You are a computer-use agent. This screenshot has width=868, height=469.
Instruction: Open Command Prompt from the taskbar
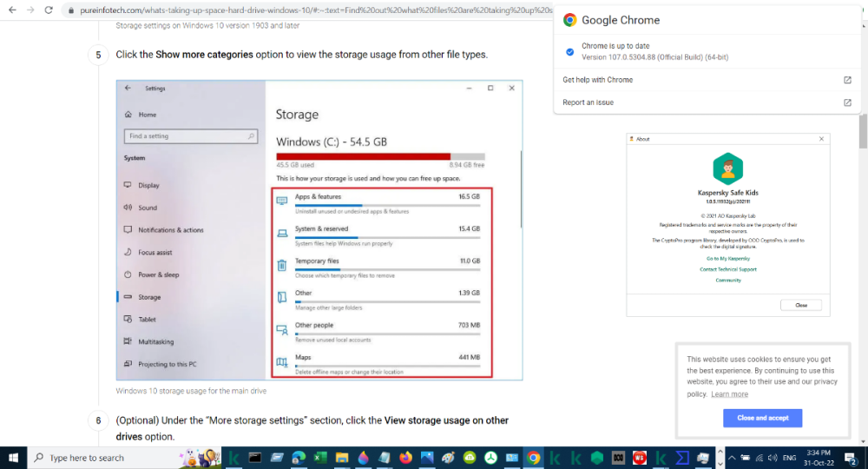tap(254, 458)
